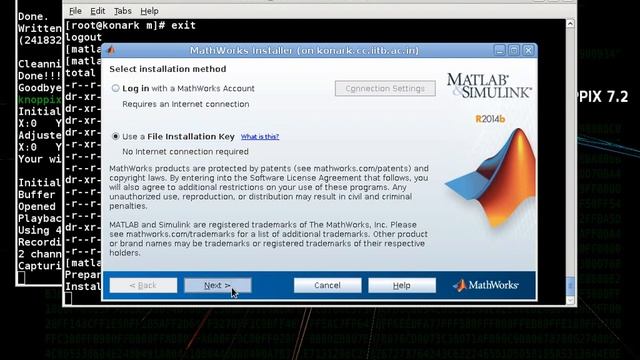Viewport: 640px width, 360px height.
Task: Click 'Requires an Internet connection' text
Action: click(186, 104)
